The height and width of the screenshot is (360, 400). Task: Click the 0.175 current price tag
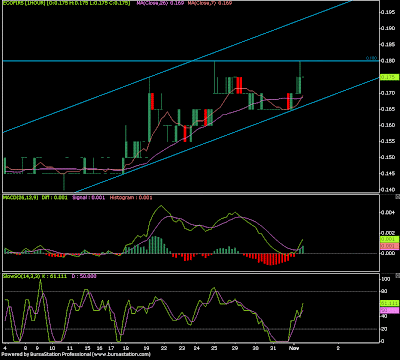(389, 77)
